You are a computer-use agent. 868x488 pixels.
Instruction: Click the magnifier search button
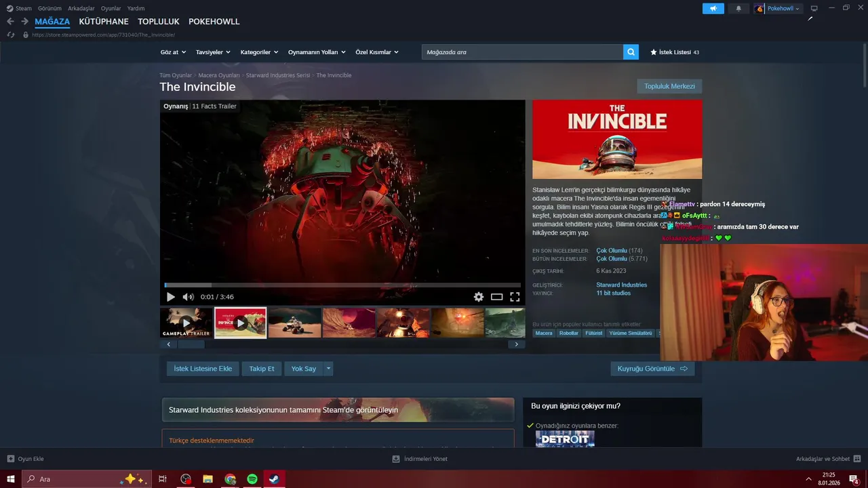pos(631,52)
